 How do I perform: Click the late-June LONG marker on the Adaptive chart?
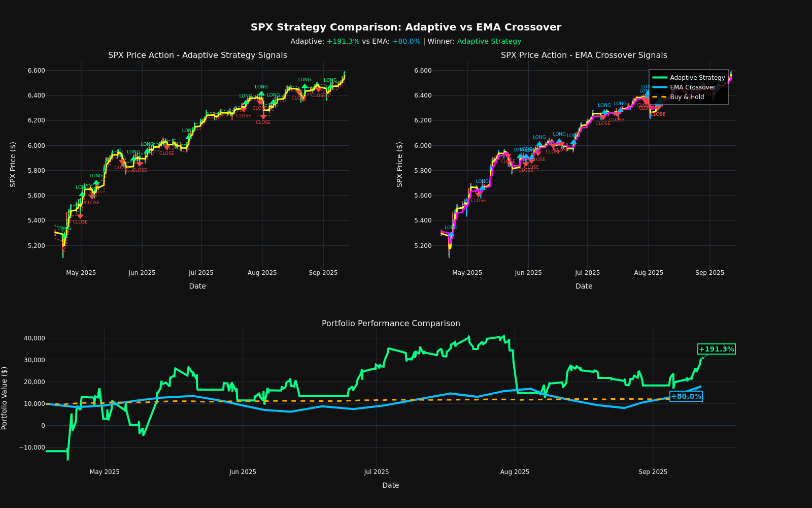click(x=188, y=136)
